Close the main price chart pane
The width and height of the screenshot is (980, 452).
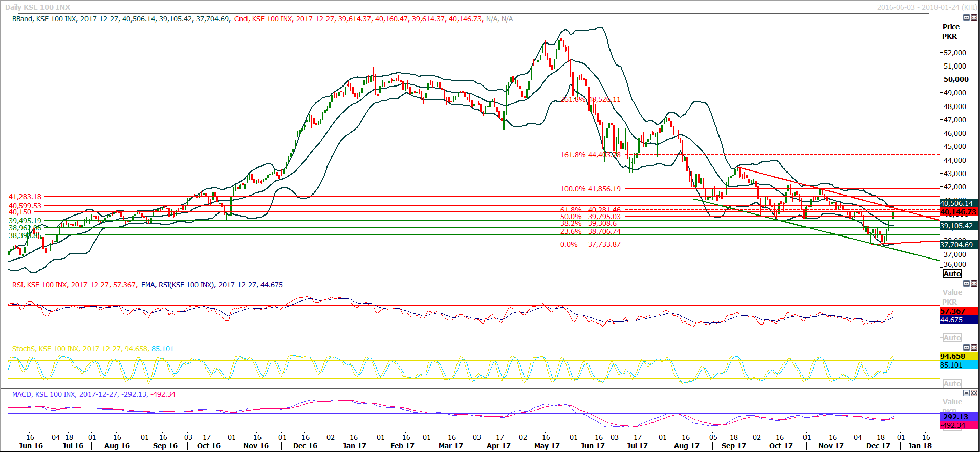click(974, 18)
